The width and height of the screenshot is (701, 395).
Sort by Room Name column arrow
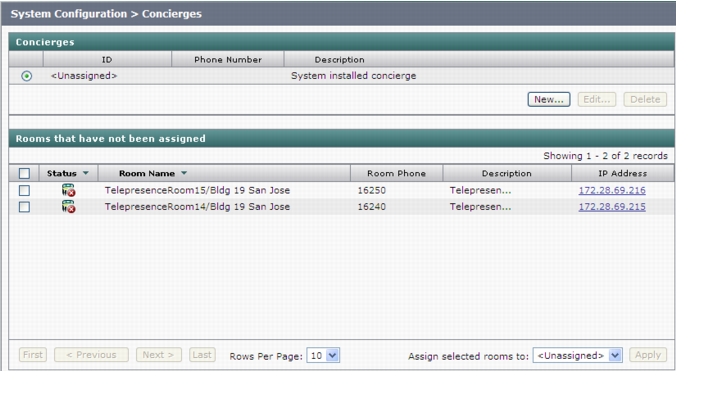coord(184,173)
